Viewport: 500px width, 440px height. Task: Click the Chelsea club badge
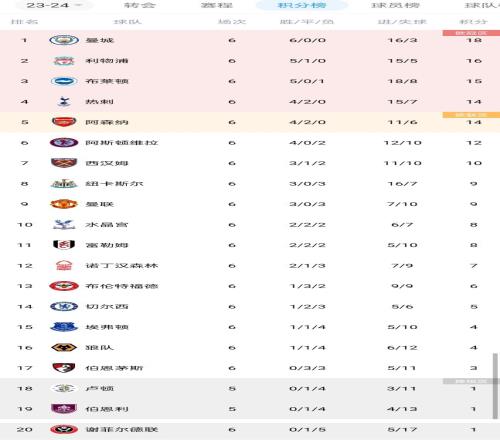click(x=64, y=307)
